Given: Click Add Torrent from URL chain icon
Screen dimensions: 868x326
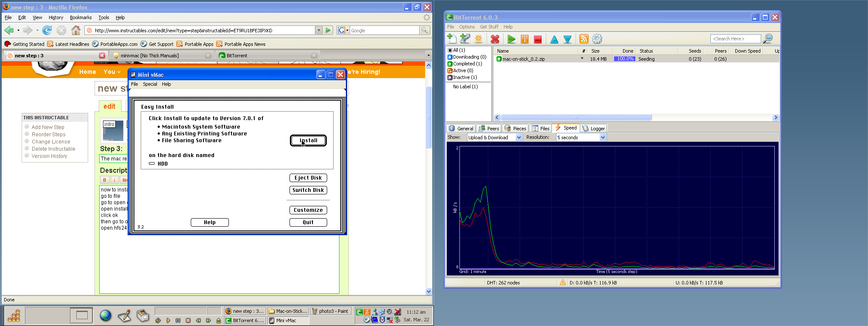Looking at the screenshot, I should coord(465,39).
